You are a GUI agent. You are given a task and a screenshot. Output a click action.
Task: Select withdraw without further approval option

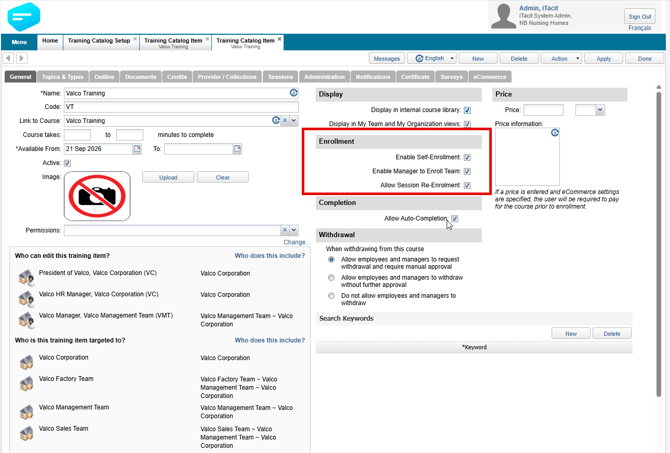pyautogui.click(x=331, y=278)
